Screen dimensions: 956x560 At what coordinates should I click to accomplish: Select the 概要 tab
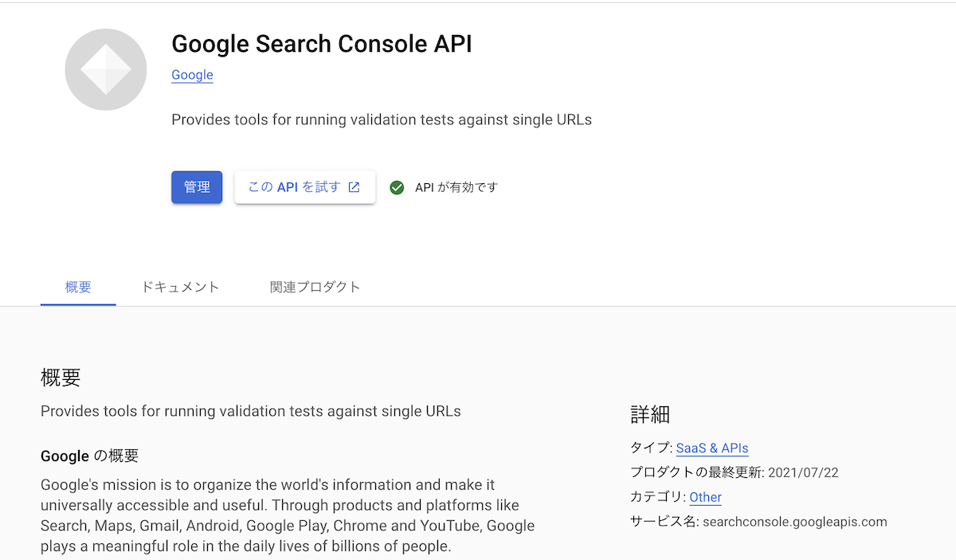point(77,287)
